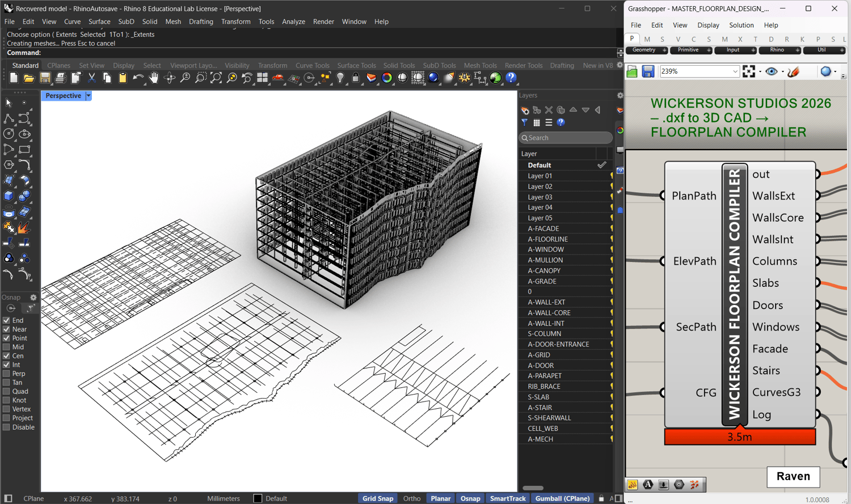Screen dimensions: 851x504
Task: Click the lock objects padlock icon
Action: pyautogui.click(x=356, y=78)
